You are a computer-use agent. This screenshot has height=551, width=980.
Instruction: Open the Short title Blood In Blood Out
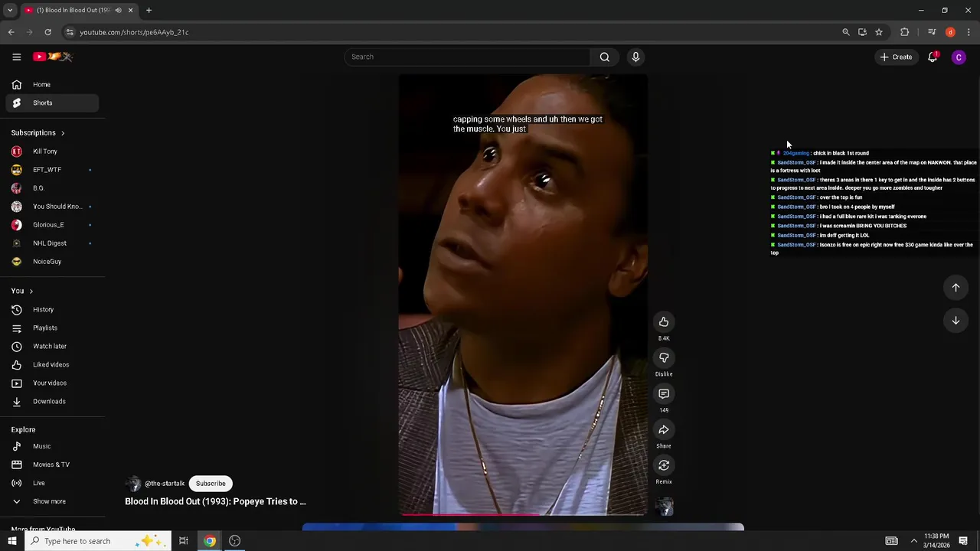point(215,502)
